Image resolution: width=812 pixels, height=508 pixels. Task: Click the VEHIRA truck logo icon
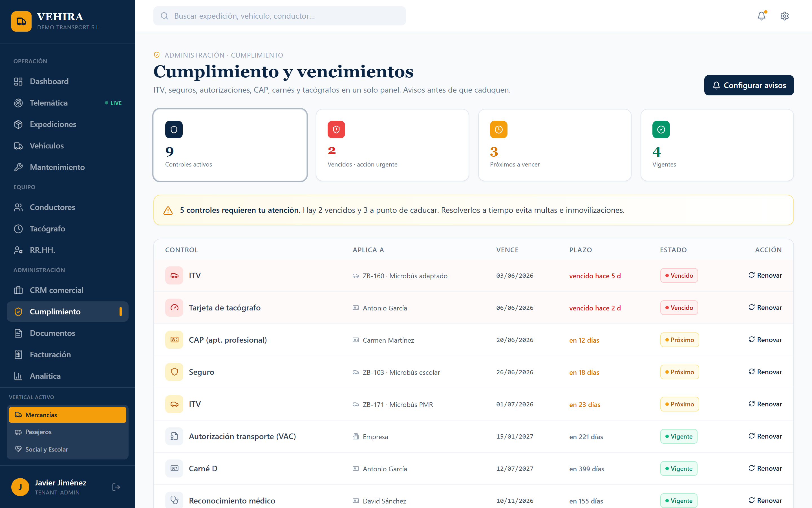21,21
